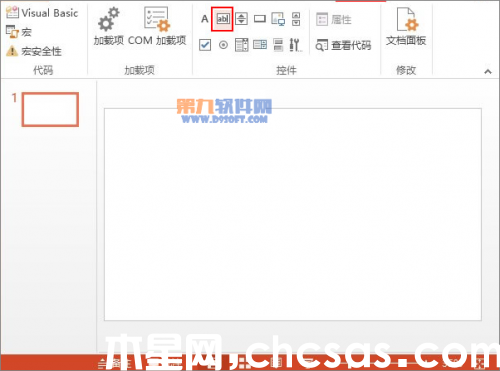
Task: Click the 控件 group label
Action: tap(286, 70)
